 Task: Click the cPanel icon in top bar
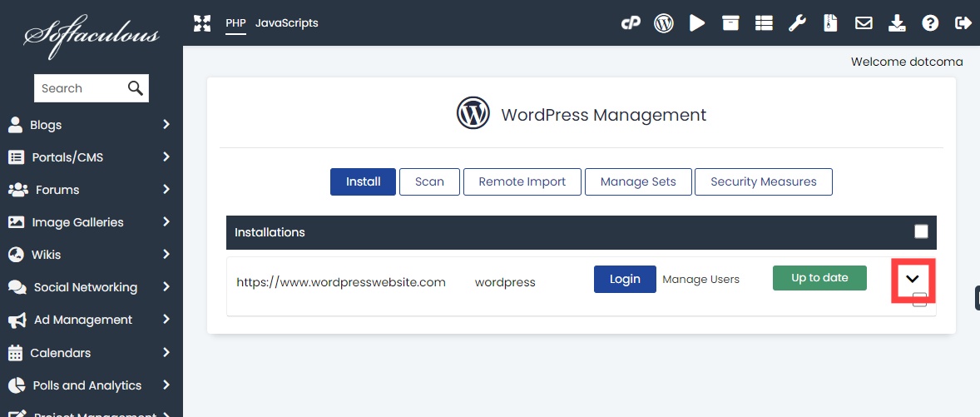[631, 23]
